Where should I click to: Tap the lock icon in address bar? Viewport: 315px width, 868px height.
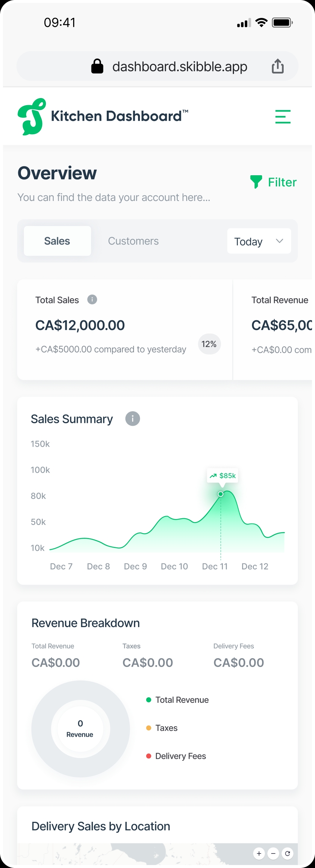click(x=97, y=66)
